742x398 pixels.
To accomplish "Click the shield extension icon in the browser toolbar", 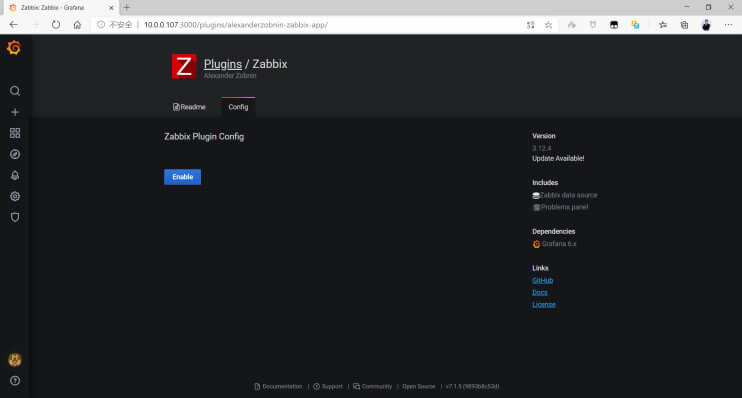I will pos(593,25).
